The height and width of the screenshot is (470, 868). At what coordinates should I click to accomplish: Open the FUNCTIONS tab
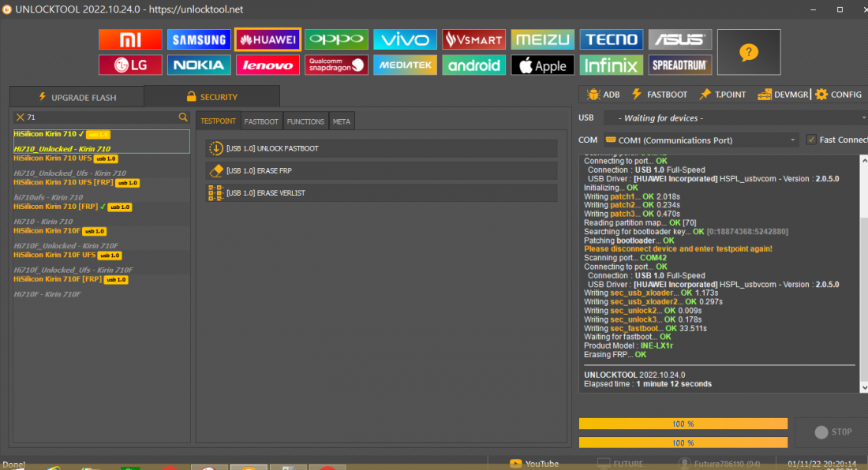305,121
